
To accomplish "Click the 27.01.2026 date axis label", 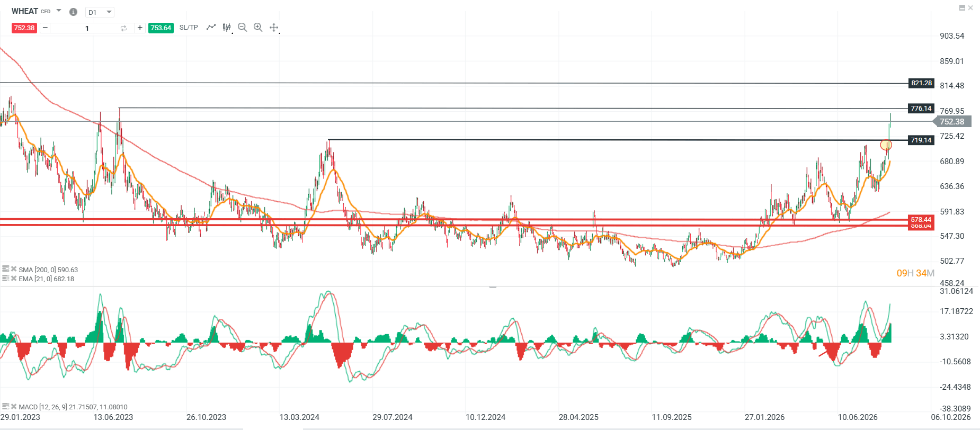I will pyautogui.click(x=765, y=417).
